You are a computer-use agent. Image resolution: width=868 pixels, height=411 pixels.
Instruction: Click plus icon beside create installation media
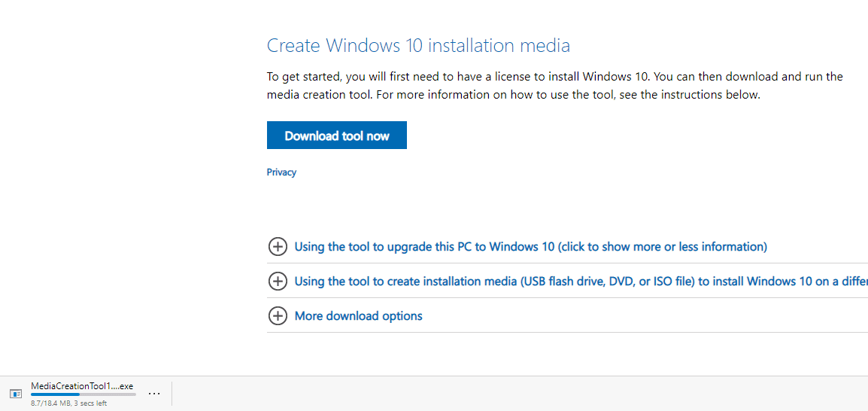[x=278, y=282]
